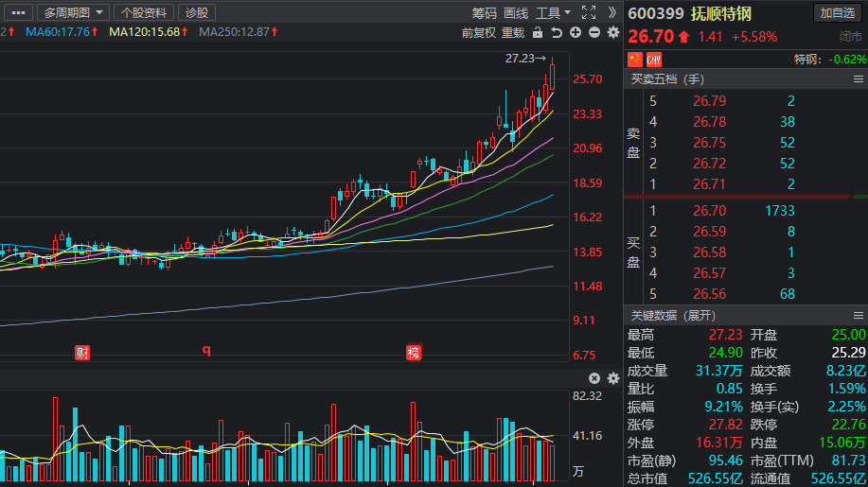
Task: Expand the 工具 dropdown menu
Action: 553,12
